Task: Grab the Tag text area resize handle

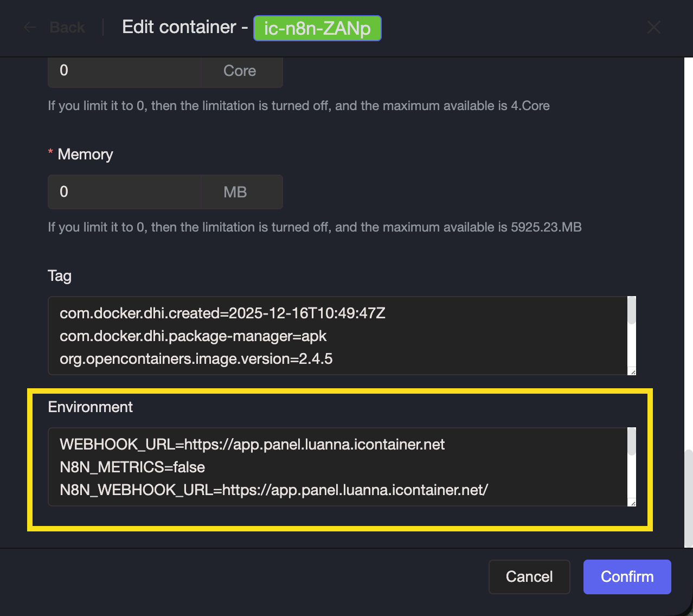Action: click(x=632, y=371)
